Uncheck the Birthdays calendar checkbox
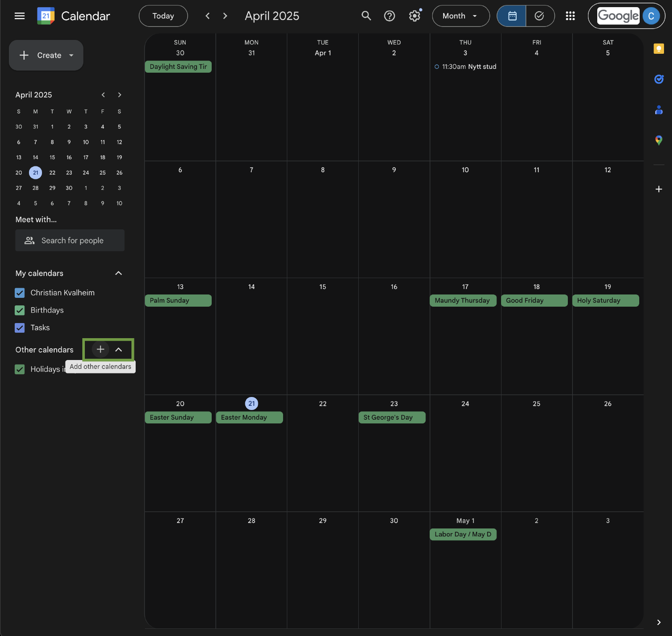This screenshot has height=636, width=672. (x=20, y=310)
